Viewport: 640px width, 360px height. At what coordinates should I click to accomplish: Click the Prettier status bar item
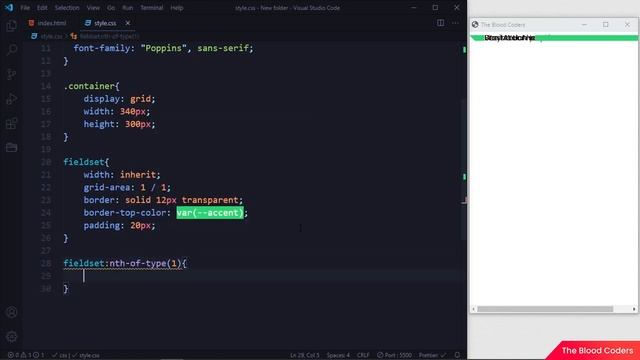click(432, 355)
